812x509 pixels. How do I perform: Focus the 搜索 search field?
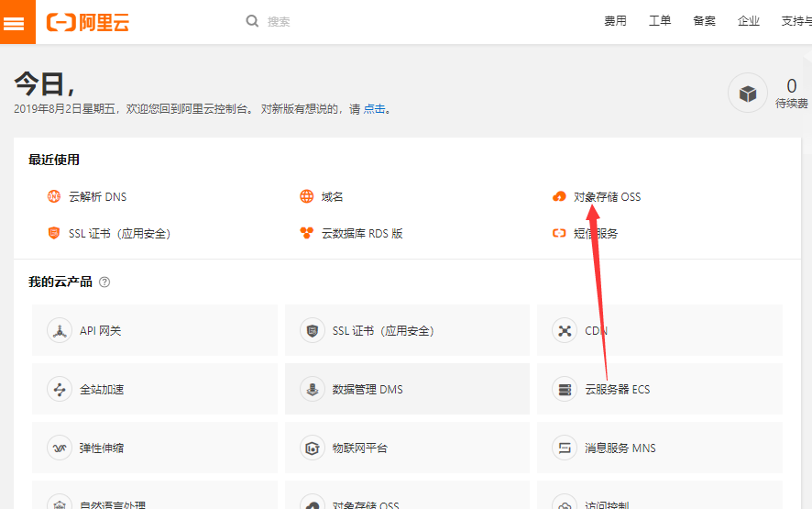coord(279,22)
